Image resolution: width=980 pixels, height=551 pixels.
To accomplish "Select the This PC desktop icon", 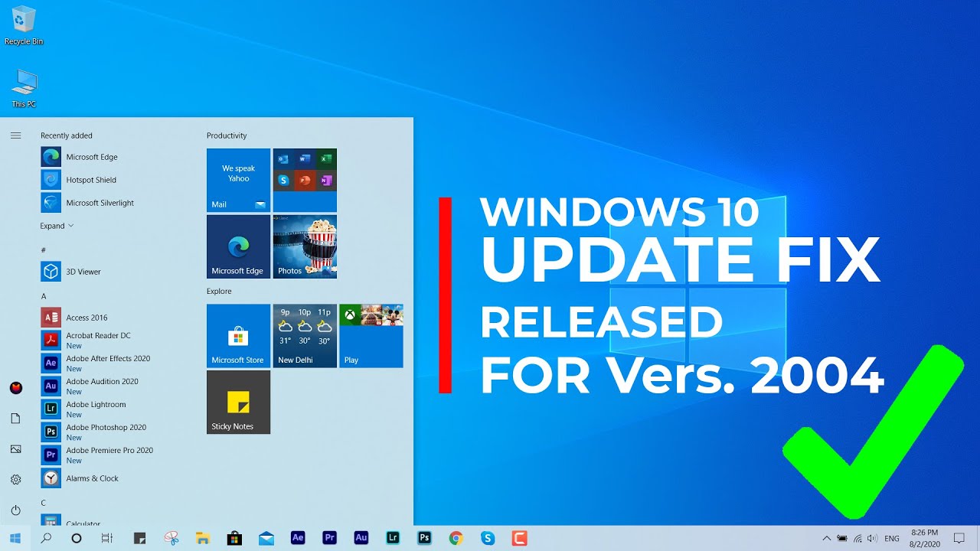I will (24, 88).
